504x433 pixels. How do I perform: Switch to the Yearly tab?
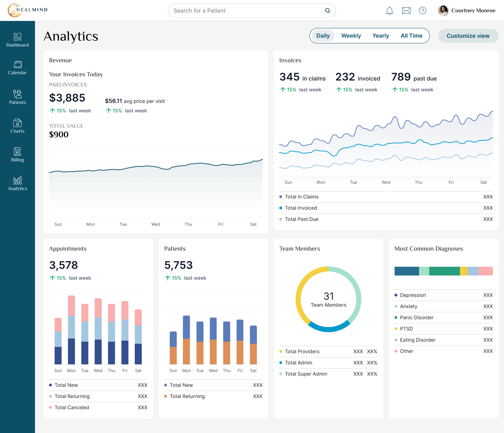pos(381,36)
